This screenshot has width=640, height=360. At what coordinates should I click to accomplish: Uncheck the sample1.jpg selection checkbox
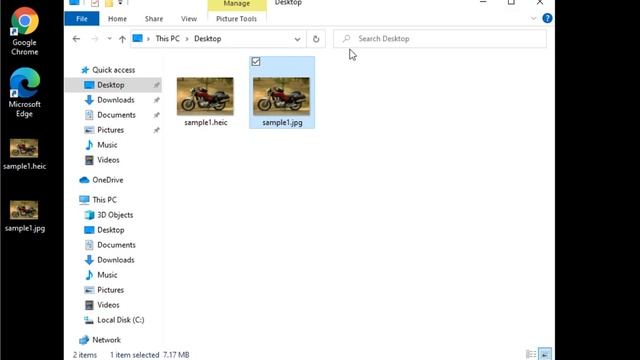coord(256,62)
